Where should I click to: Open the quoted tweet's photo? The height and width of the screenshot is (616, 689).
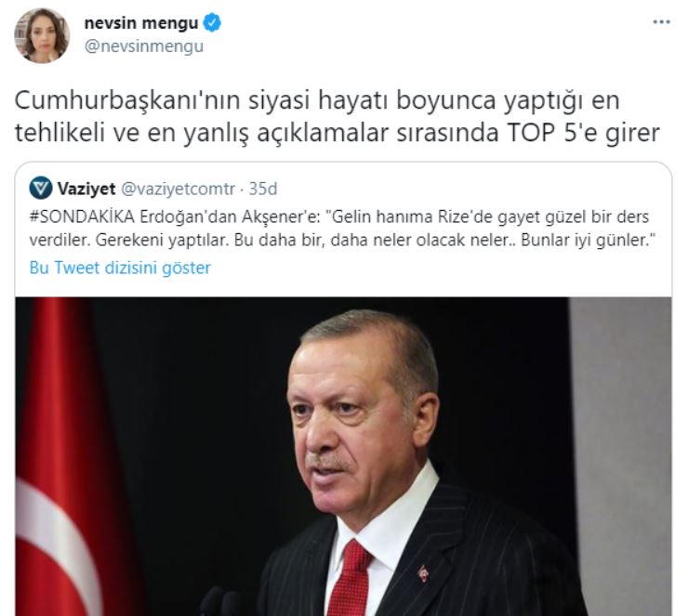tap(343, 456)
